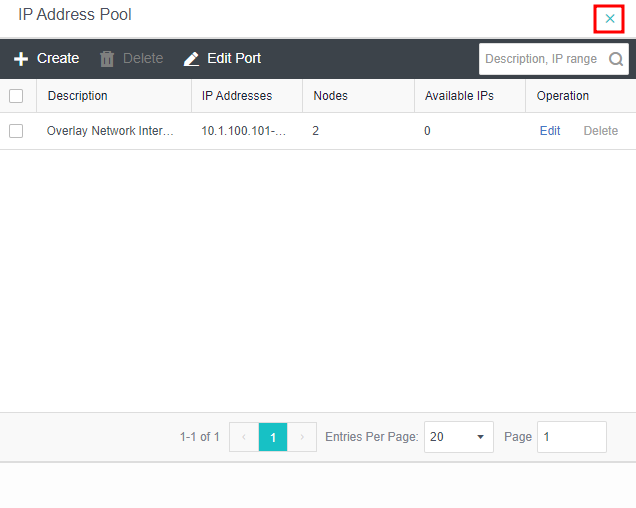The width and height of the screenshot is (636, 508).
Task: Click the Delete link in Operation column
Action: click(601, 131)
